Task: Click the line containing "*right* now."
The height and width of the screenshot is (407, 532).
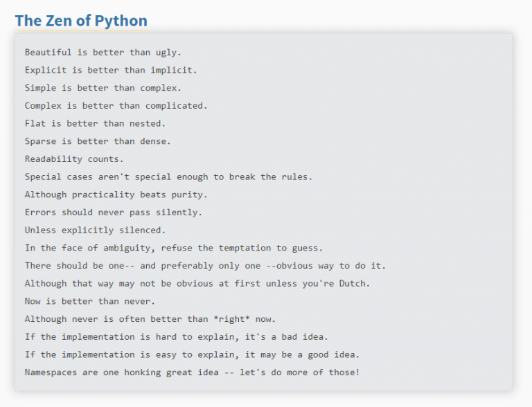Action: [x=150, y=319]
